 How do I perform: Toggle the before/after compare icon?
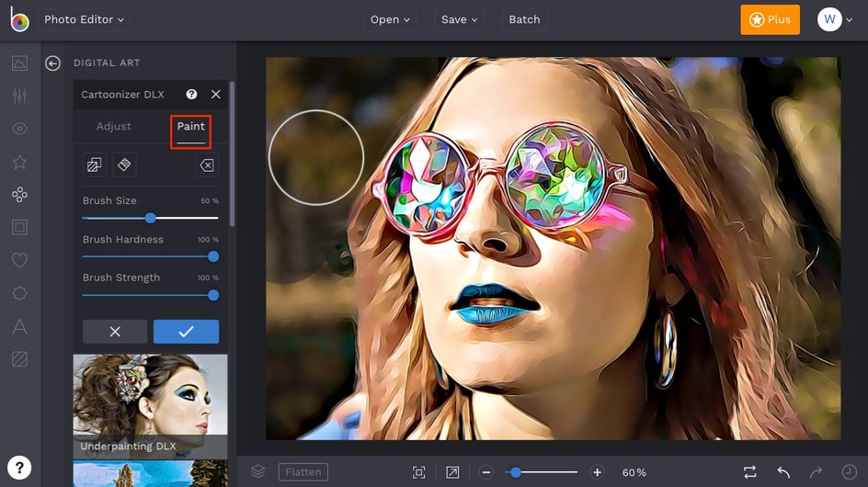(x=750, y=472)
